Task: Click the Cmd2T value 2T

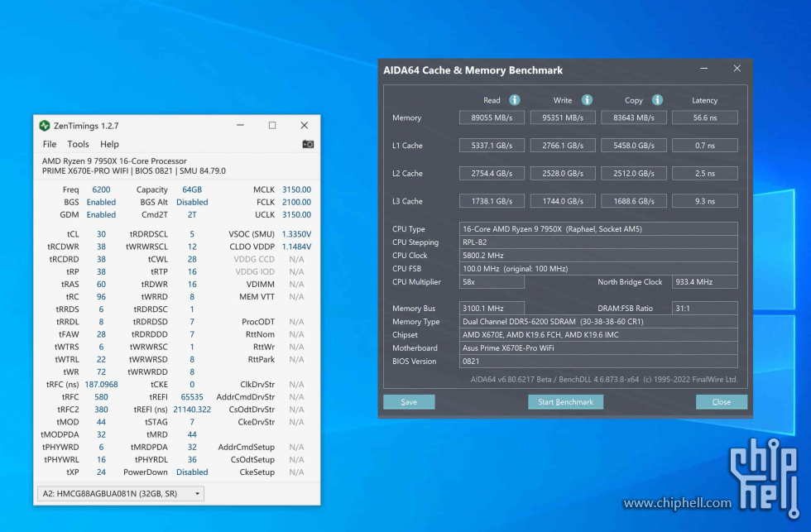Action: [x=192, y=214]
